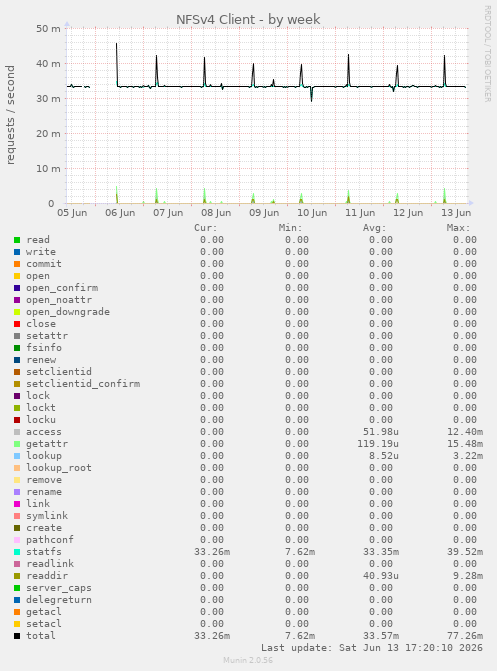Click the Max column header
Image resolution: width=497 pixels, height=671 pixels.
[458, 228]
